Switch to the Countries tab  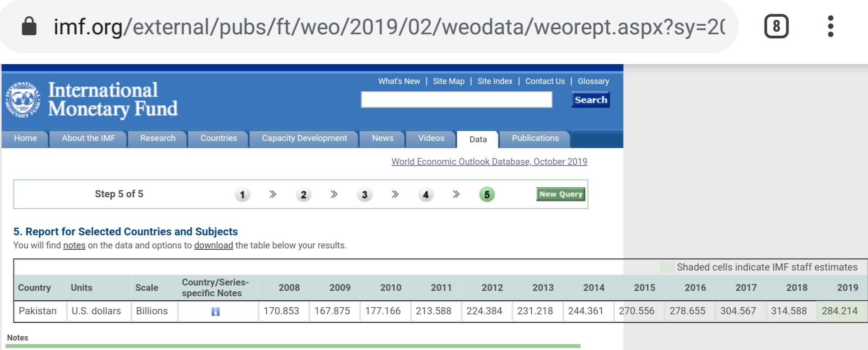[218, 139]
